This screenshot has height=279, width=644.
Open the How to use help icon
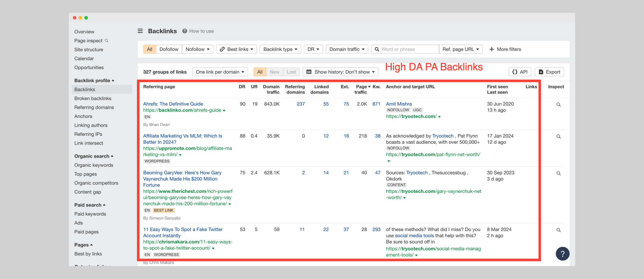[185, 31]
